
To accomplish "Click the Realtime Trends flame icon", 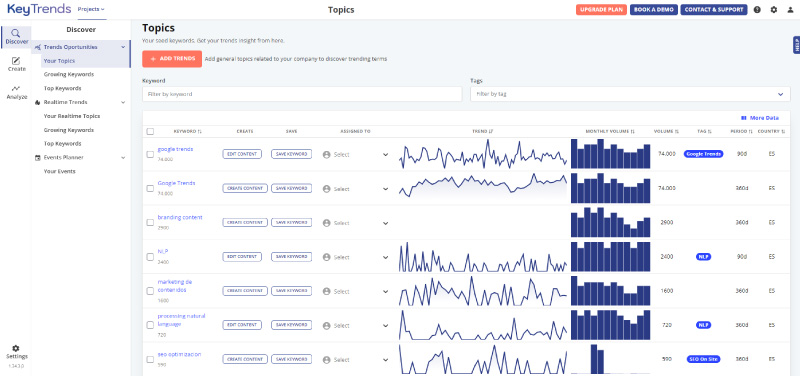I will pyautogui.click(x=38, y=102).
